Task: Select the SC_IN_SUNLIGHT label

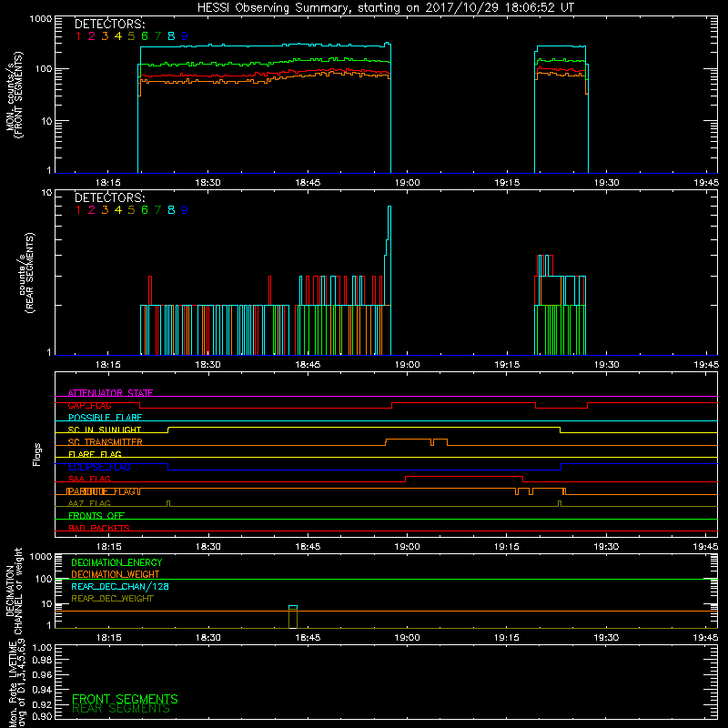Action: [x=105, y=430]
